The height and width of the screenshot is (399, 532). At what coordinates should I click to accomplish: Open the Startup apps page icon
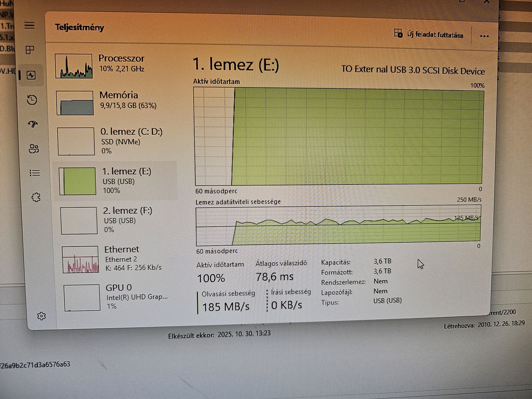click(x=33, y=124)
